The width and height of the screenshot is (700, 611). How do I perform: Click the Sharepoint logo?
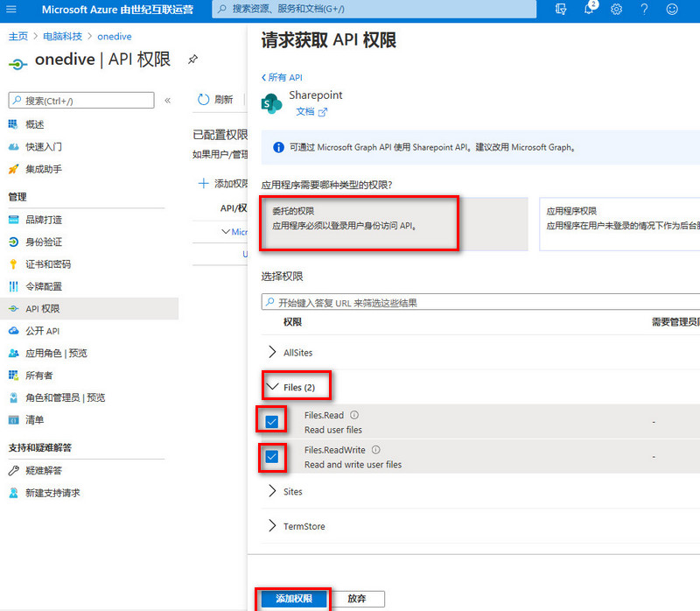[x=271, y=103]
